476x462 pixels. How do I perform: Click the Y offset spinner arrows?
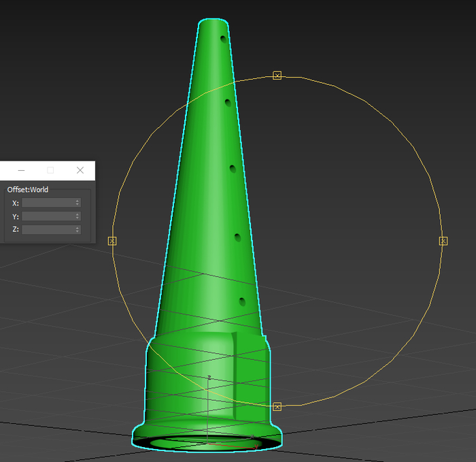(78, 216)
